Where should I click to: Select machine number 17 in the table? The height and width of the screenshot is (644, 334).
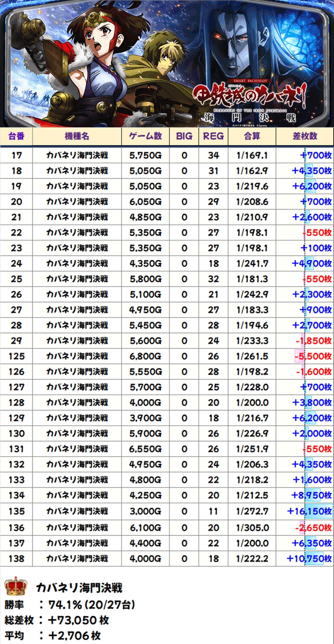[x=16, y=155]
